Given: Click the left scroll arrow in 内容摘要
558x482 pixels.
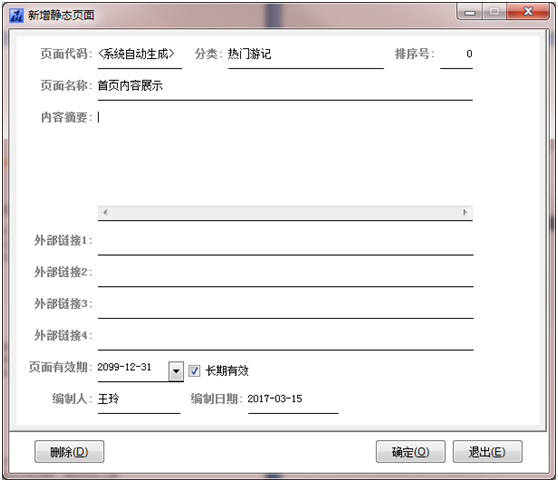Looking at the screenshot, I should click(105, 213).
